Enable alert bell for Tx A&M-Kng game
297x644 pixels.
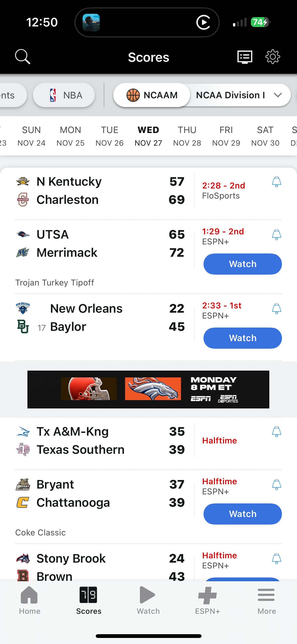point(276,432)
